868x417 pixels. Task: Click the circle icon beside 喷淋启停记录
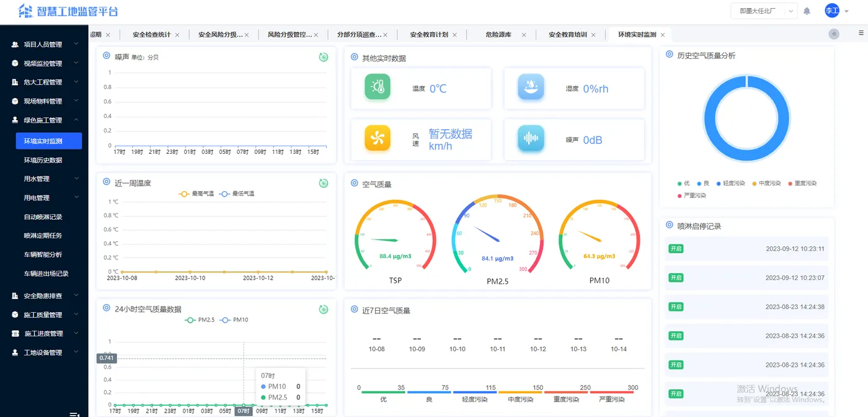(669, 225)
